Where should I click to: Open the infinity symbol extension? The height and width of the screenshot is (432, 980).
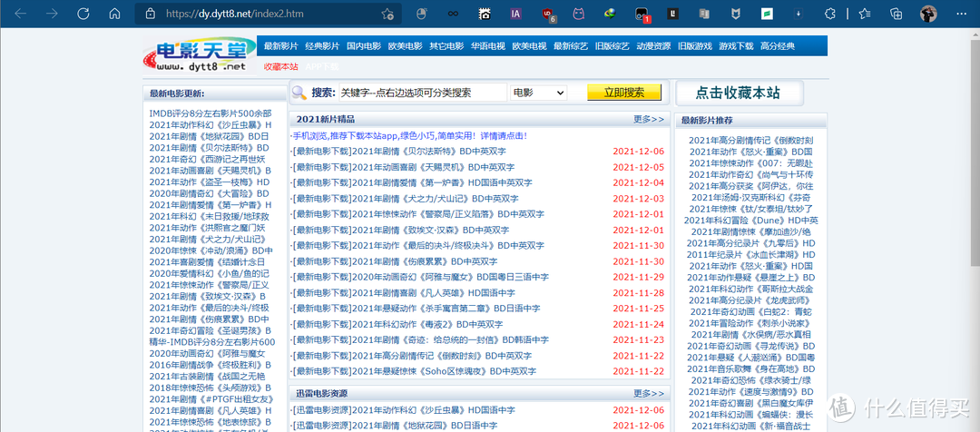[x=453, y=13]
